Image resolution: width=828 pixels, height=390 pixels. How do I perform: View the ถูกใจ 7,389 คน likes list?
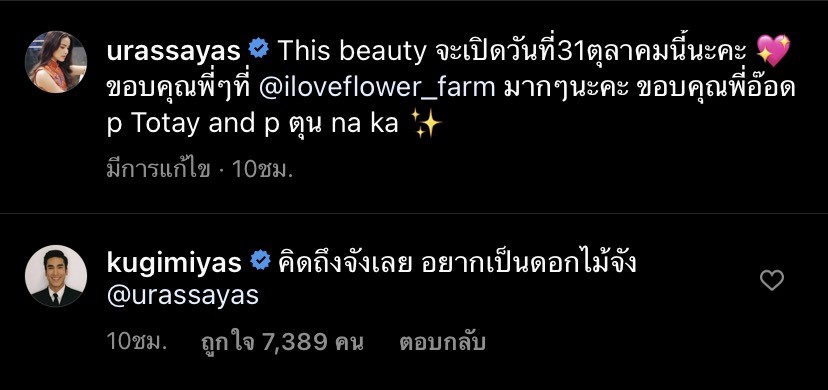click(x=283, y=343)
